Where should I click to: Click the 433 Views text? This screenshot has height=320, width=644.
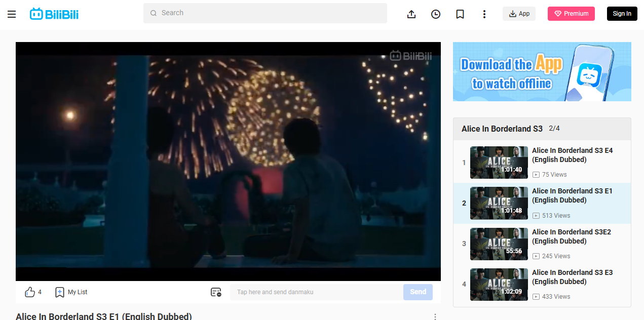coord(556,297)
